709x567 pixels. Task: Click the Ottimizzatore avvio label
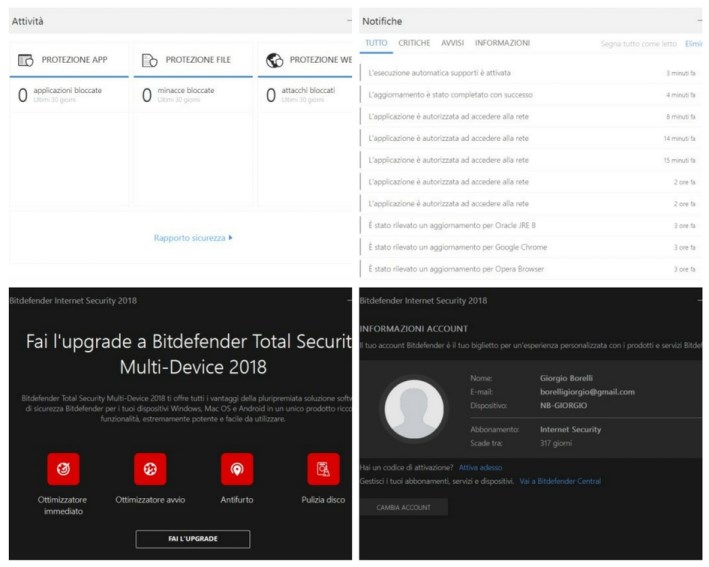point(150,500)
